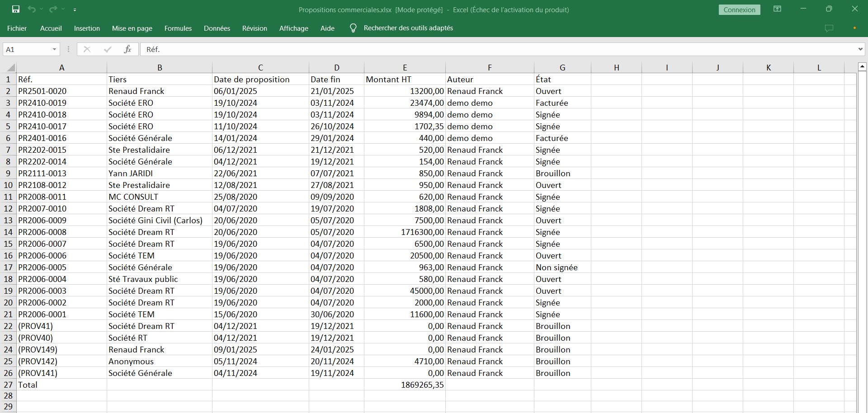Open the Fichier menu
The image size is (868, 413).
(17, 28)
